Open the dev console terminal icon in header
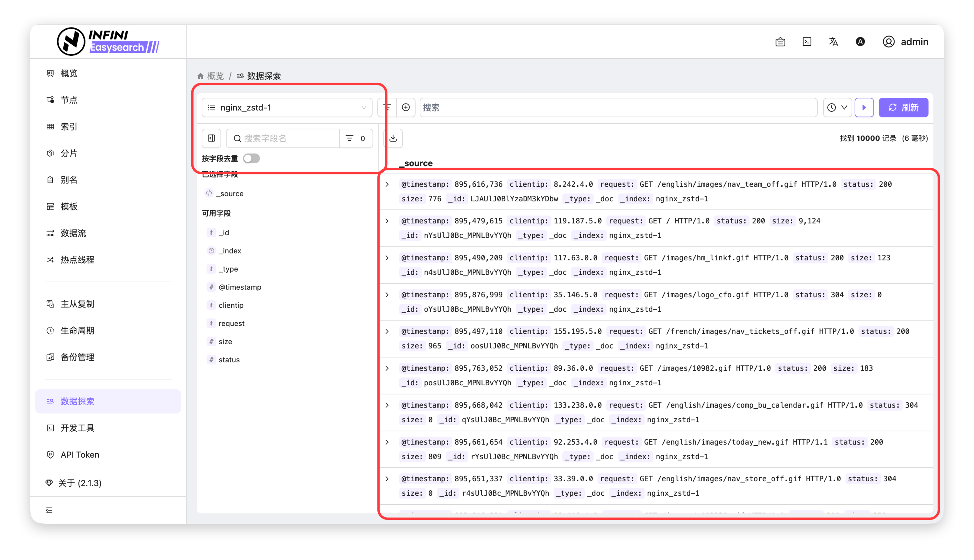The height and width of the screenshot is (560, 974). click(x=807, y=41)
